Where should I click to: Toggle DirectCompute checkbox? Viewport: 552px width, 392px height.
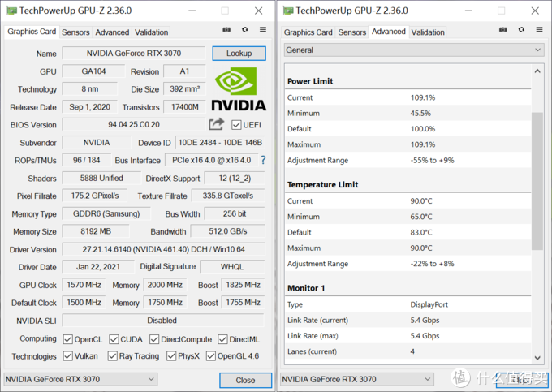(x=154, y=339)
